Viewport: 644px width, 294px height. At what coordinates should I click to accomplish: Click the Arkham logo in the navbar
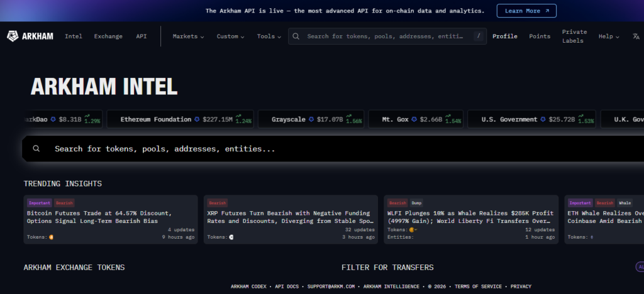pyautogui.click(x=30, y=36)
